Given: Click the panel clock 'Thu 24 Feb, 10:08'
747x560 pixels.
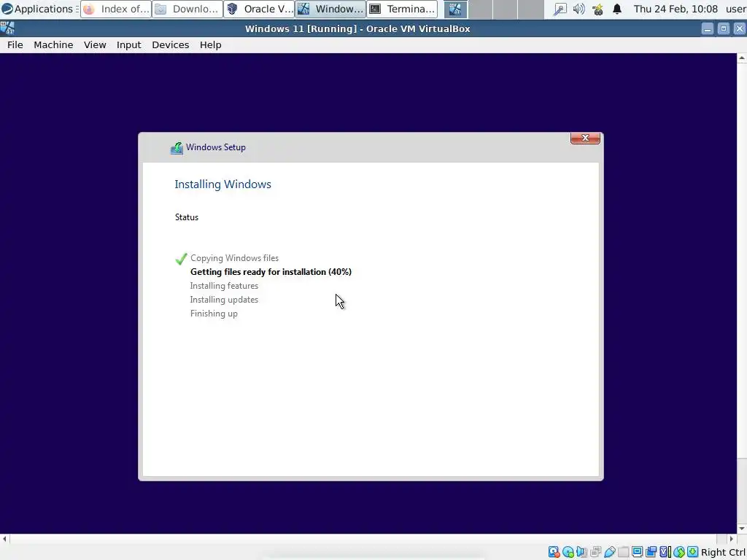Looking at the screenshot, I should click(x=675, y=9).
